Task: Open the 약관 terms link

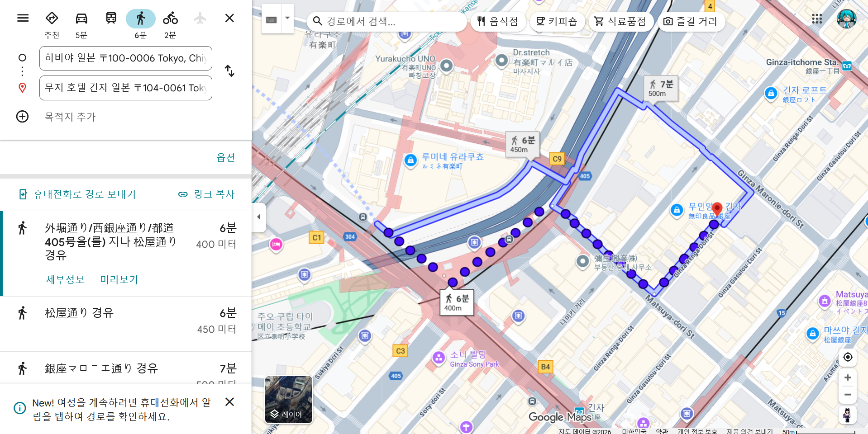Action: click(662, 431)
